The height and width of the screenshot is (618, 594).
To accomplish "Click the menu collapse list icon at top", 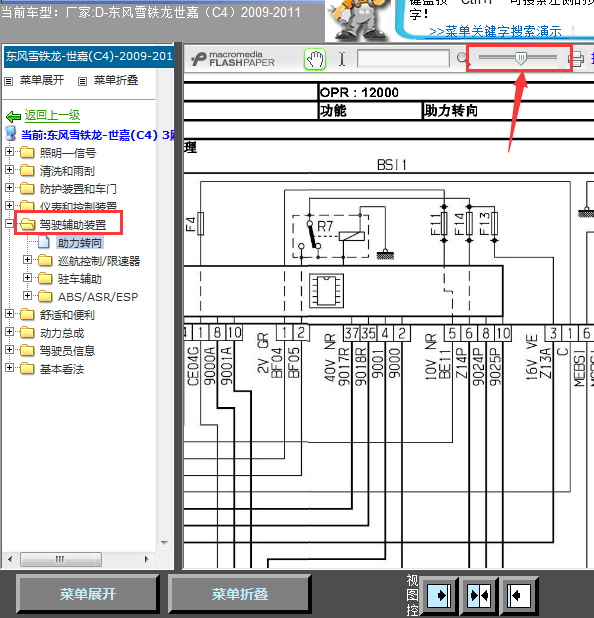I will 82,81.
